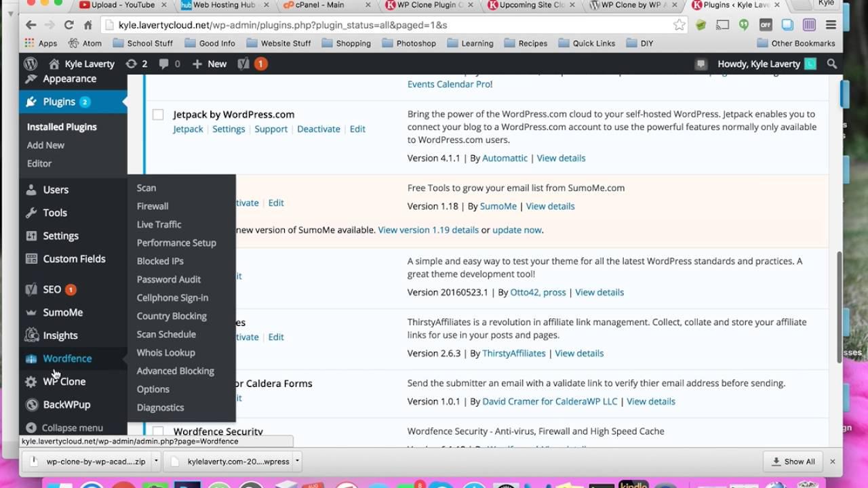Tick the Wordfence Security plugin checkbox
The height and width of the screenshot is (488, 868).
[x=158, y=431]
